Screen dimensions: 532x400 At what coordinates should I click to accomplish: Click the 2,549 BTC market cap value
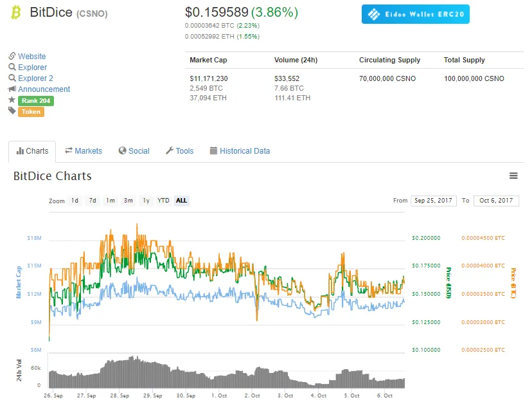[206, 88]
